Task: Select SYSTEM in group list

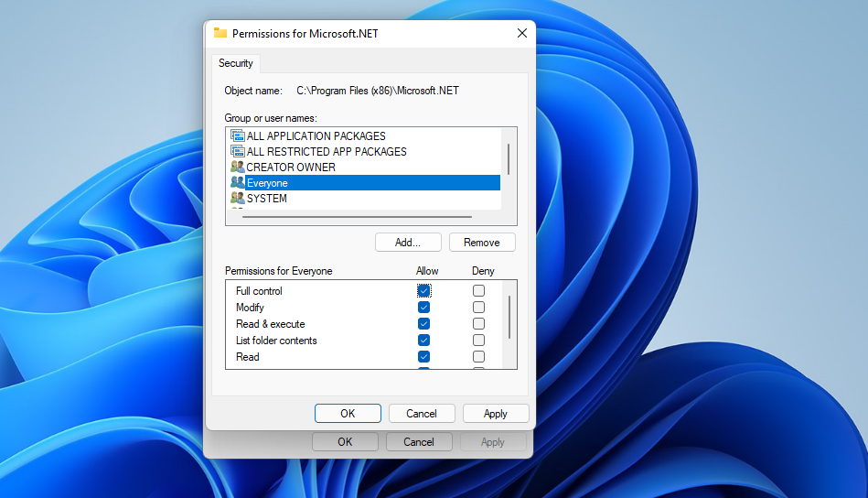Action: (x=365, y=198)
